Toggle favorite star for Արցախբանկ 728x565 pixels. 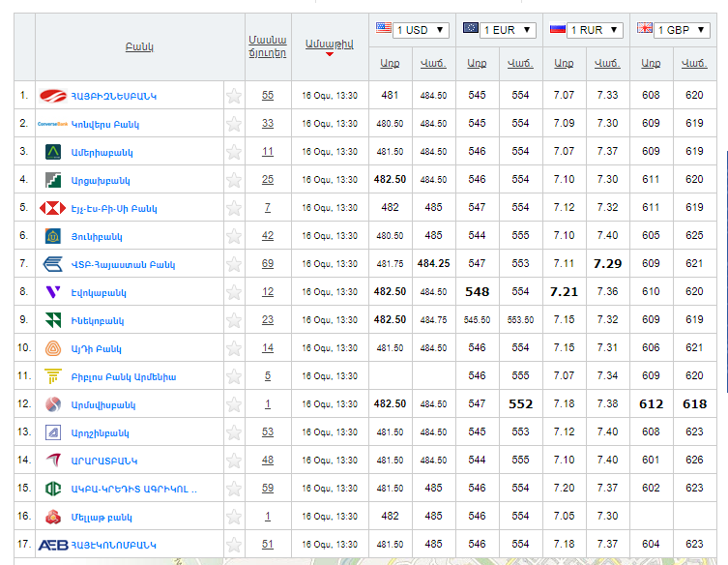(234, 180)
